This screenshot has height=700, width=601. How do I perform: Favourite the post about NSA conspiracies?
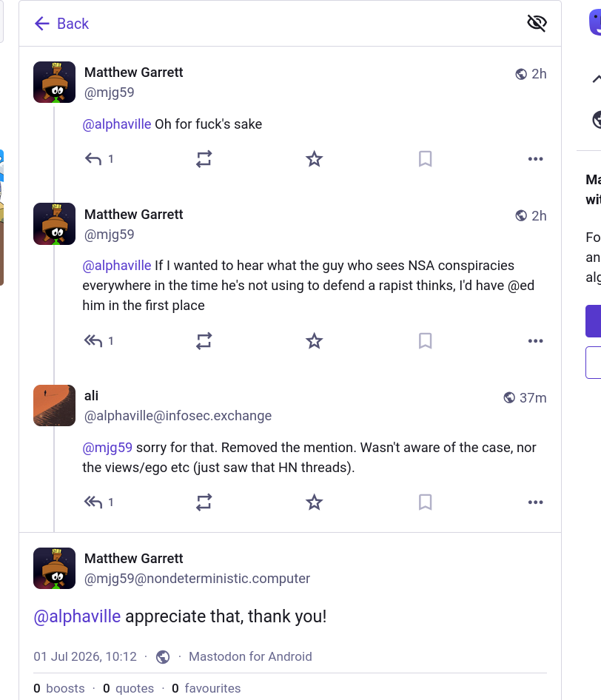(315, 341)
